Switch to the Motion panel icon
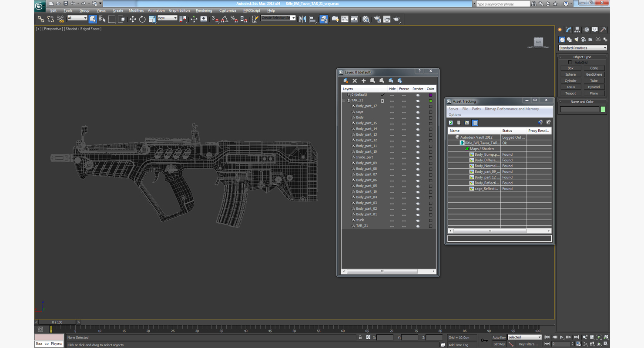Image resolution: width=644 pixels, height=348 pixels. point(586,30)
